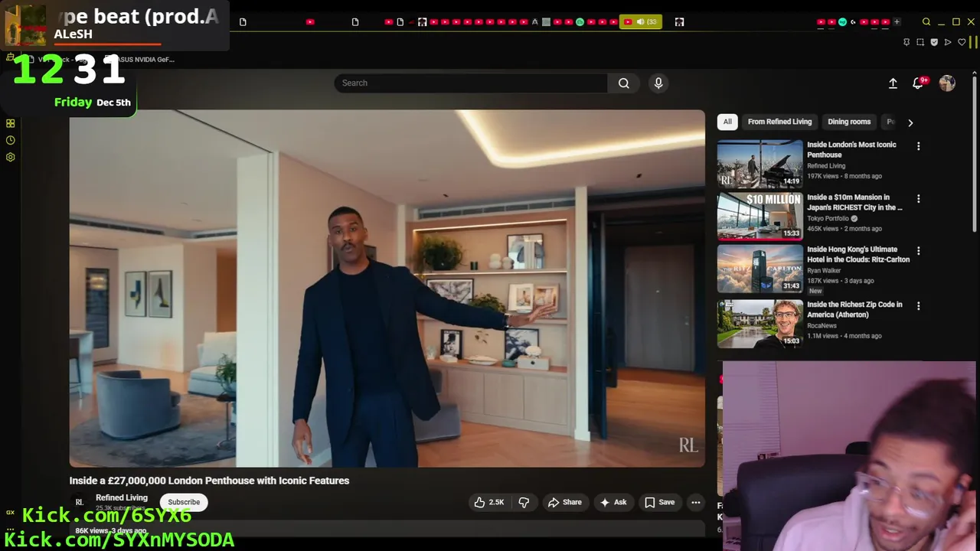Screen dimensions: 980x551
Task: Open the Refined Living channel name link
Action: coord(122,497)
